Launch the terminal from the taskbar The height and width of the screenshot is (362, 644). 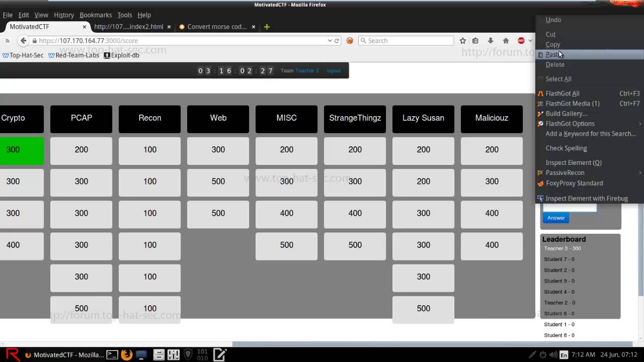click(x=112, y=355)
